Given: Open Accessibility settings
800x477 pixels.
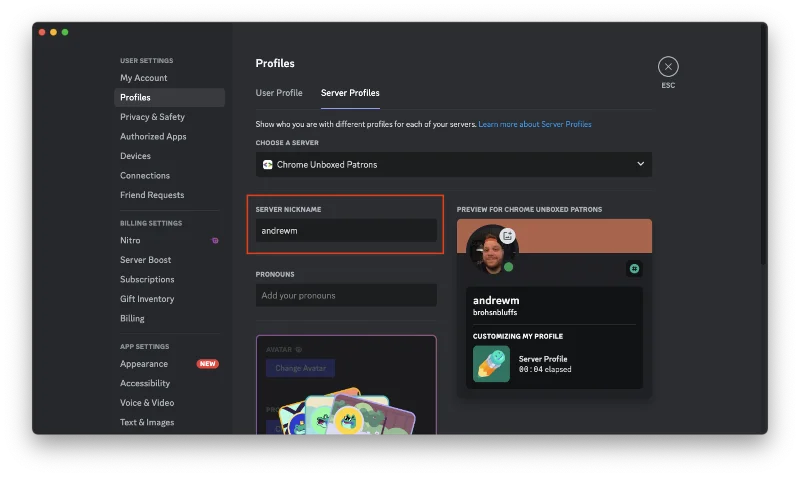Looking at the screenshot, I should point(169,383).
